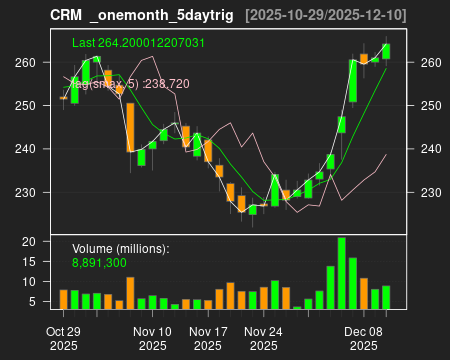Click the tall orange candlestick falling from 250 to 239
Image resolution: width=450 pixels, height=360 pixels.
click(130, 127)
